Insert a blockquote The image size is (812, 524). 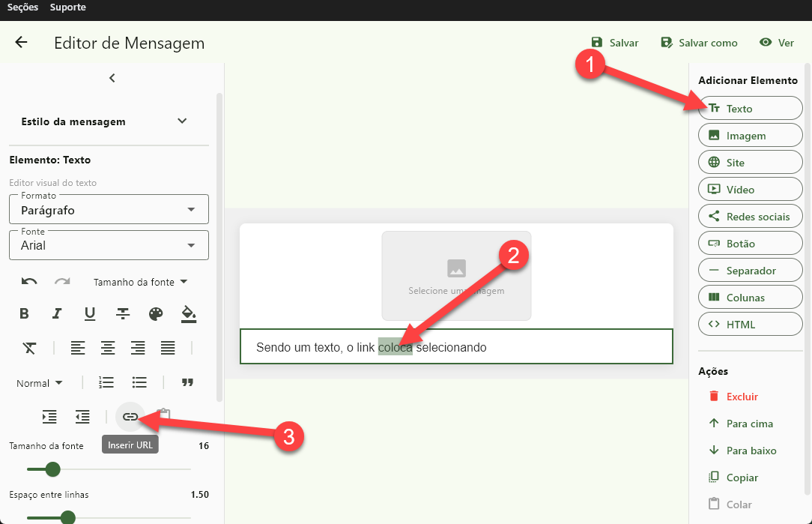tap(188, 383)
